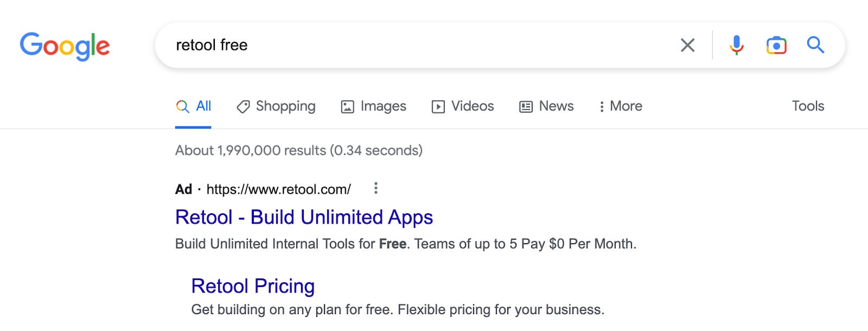The height and width of the screenshot is (331, 868).
Task: Click the News newspaper icon
Action: click(x=525, y=106)
